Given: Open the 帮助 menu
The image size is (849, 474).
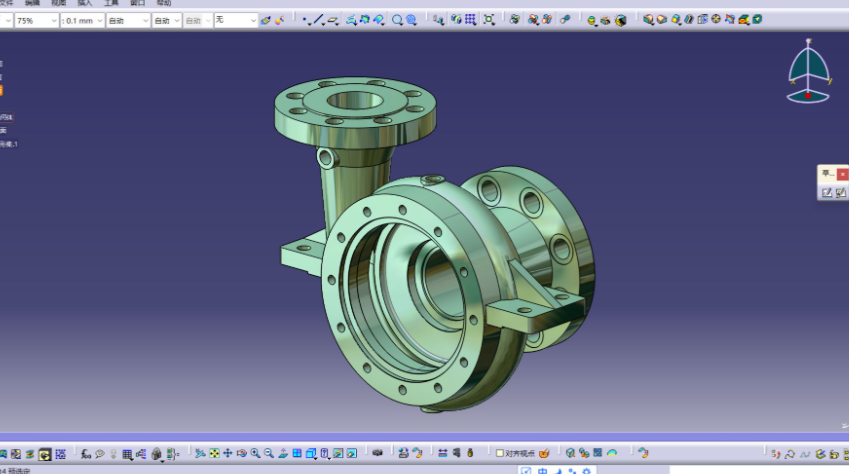Looking at the screenshot, I should 164,3.
